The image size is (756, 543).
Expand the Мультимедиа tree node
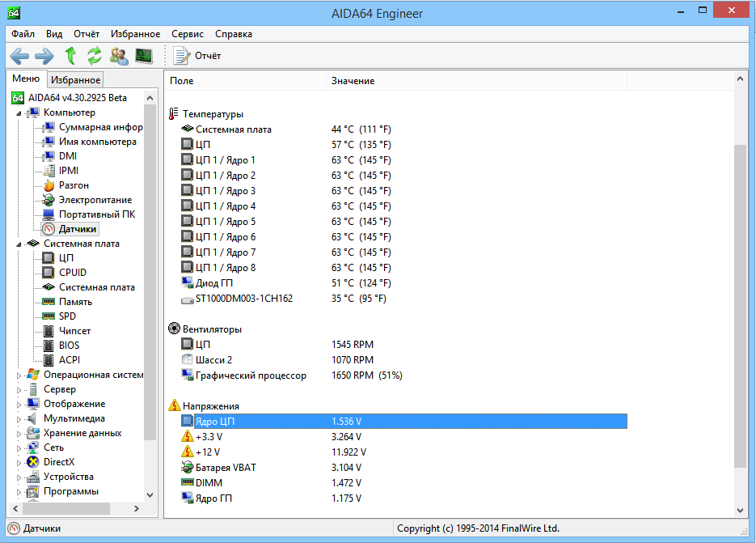click(19, 419)
